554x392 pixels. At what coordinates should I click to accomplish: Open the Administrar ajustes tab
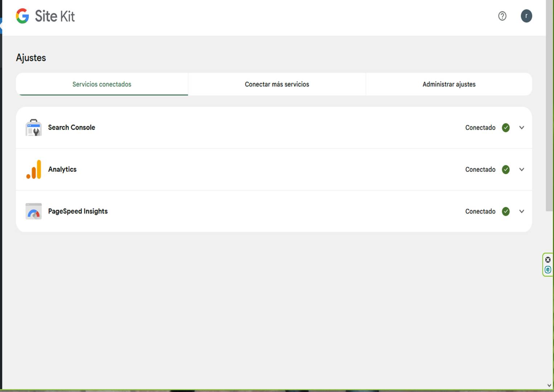(x=449, y=84)
